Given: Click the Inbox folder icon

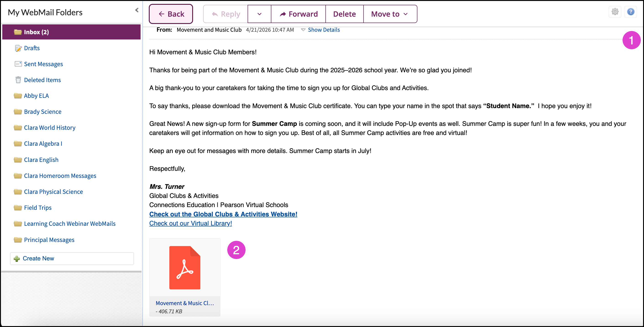Looking at the screenshot, I should [x=18, y=32].
